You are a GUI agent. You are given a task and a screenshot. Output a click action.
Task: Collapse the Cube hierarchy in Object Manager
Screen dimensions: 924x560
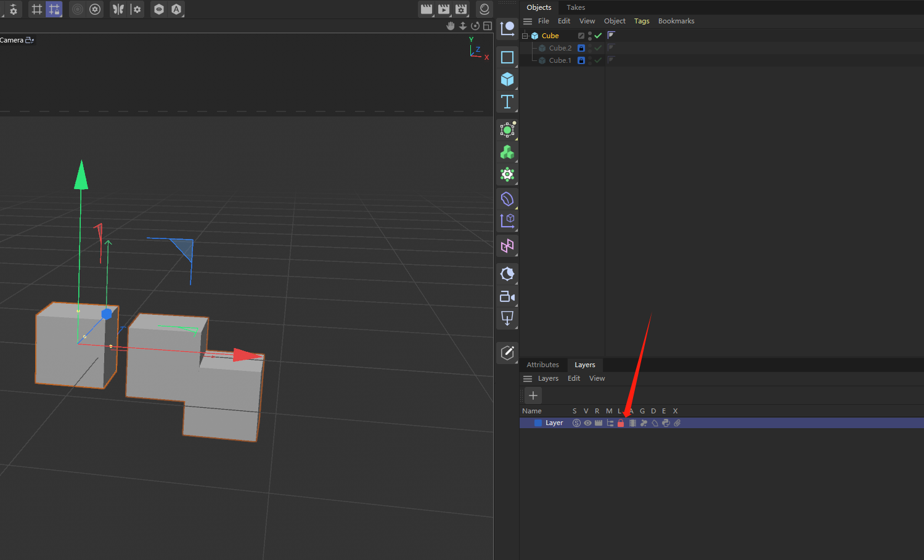(525, 36)
